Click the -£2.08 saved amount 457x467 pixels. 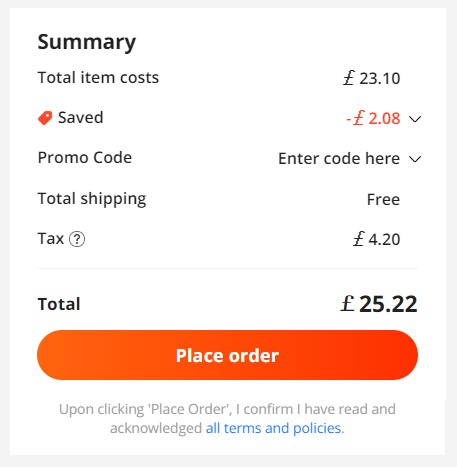(373, 118)
